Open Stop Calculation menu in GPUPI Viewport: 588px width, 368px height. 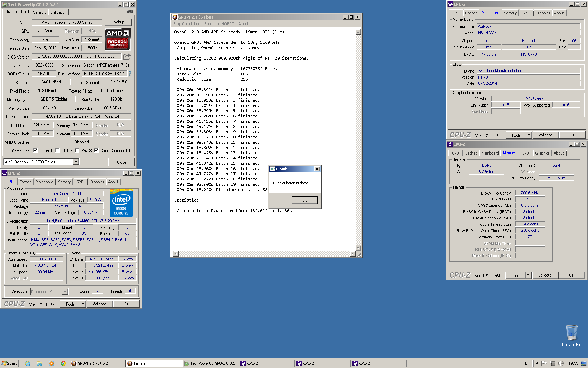(x=187, y=24)
